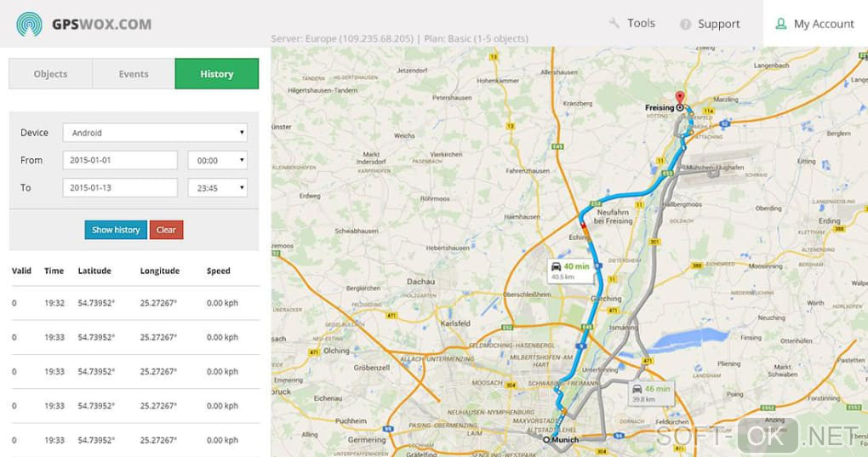Click the car icon in 40 min box
The image size is (868, 457).
point(557,266)
